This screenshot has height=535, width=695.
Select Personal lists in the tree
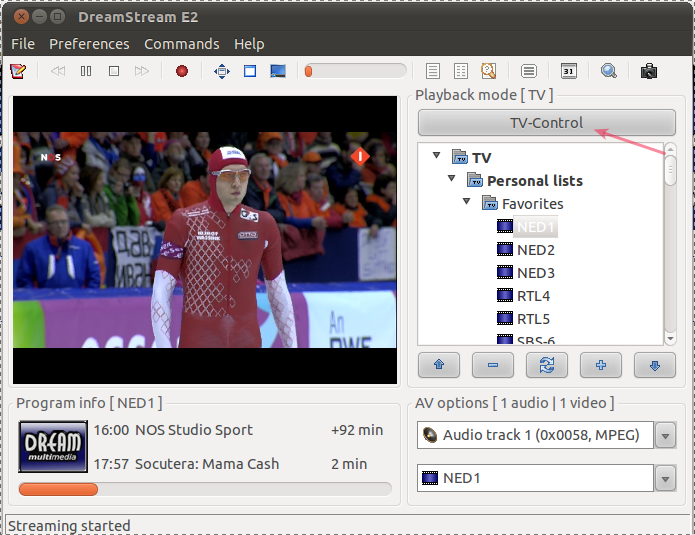(x=535, y=181)
